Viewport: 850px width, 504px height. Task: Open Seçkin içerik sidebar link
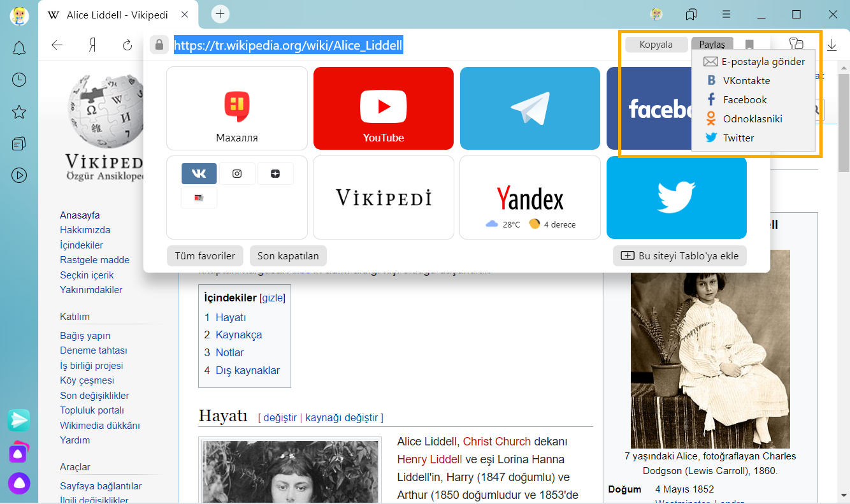click(87, 275)
